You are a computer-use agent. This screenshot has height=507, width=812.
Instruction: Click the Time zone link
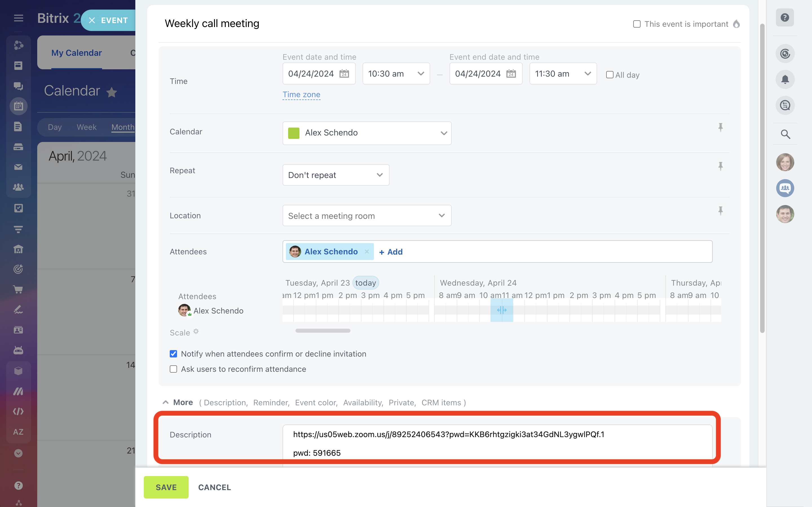coord(301,95)
